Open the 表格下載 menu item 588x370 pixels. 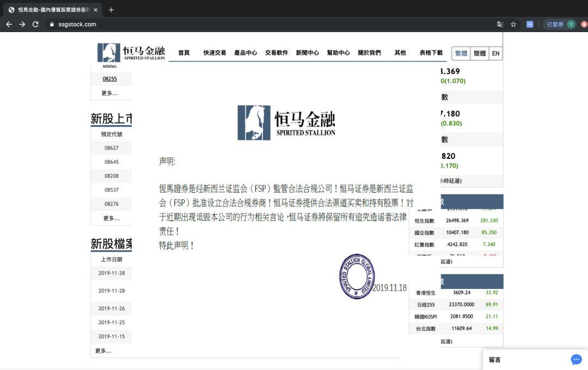431,53
